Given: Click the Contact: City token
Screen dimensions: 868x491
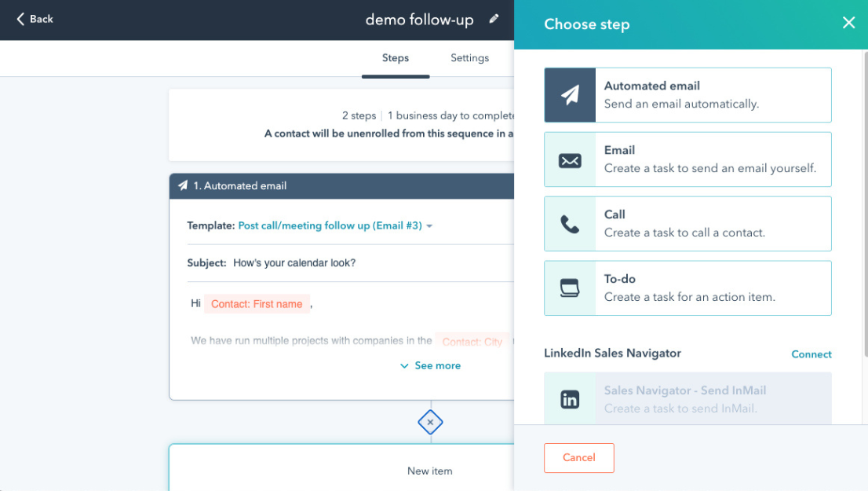Looking at the screenshot, I should (472, 342).
